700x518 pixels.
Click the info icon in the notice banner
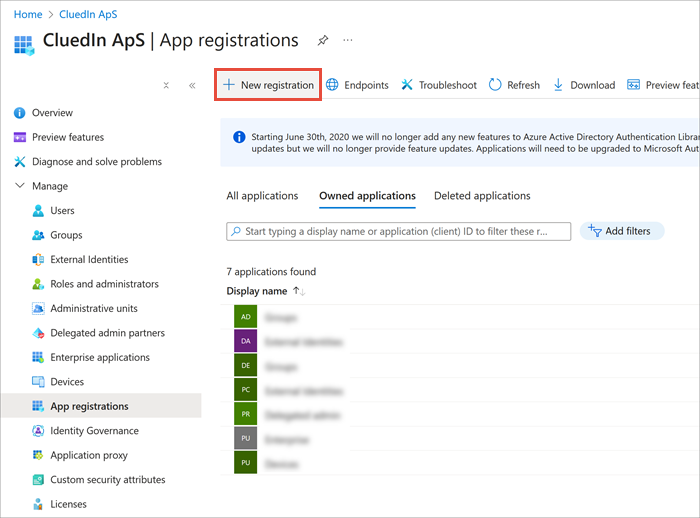coord(239,137)
